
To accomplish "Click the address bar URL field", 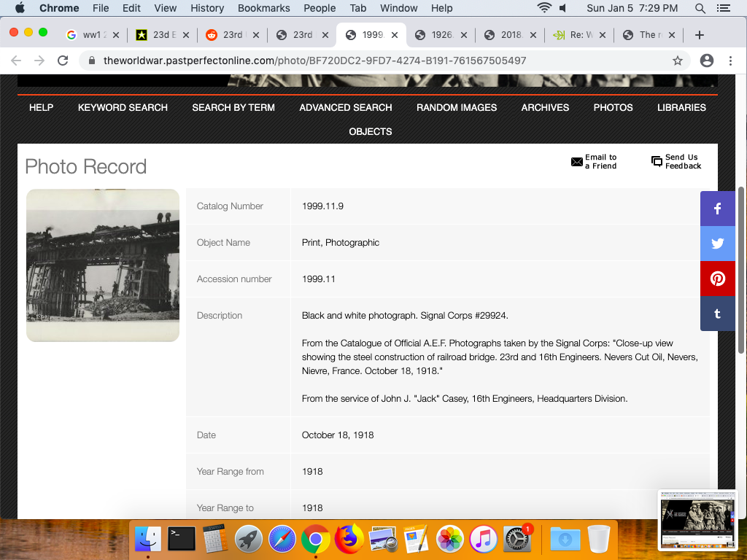I will [x=365, y=61].
